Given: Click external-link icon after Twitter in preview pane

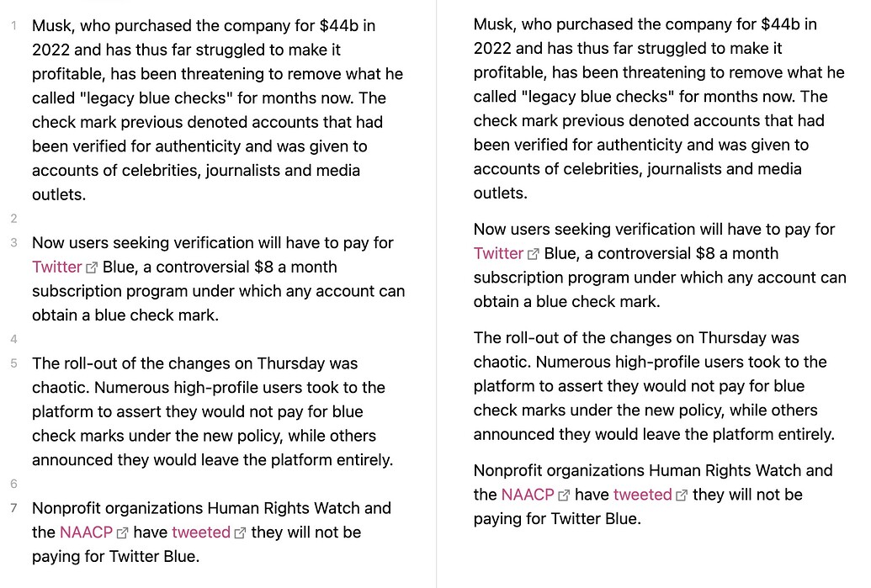Looking at the screenshot, I should pos(534,254).
